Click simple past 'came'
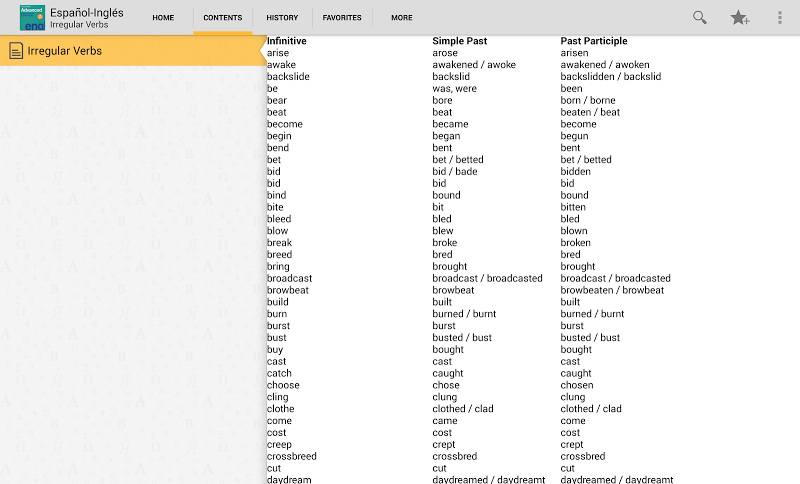Viewport: 800px width, 484px height. [x=445, y=421]
